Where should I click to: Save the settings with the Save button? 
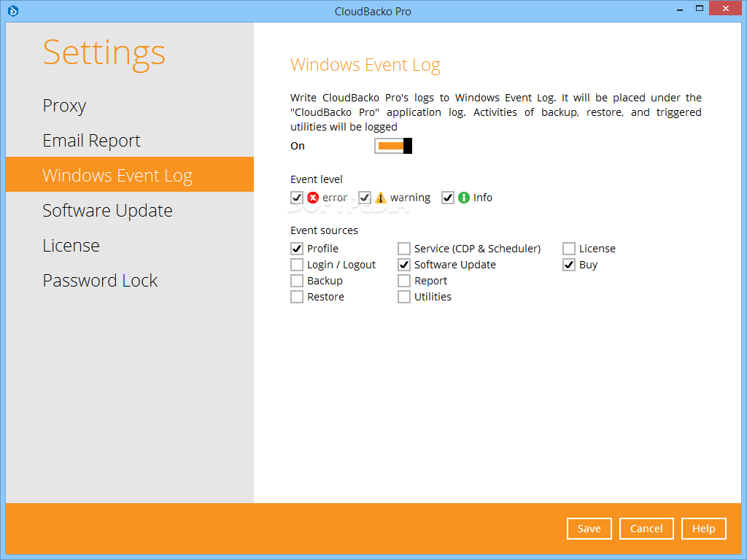coord(589,529)
